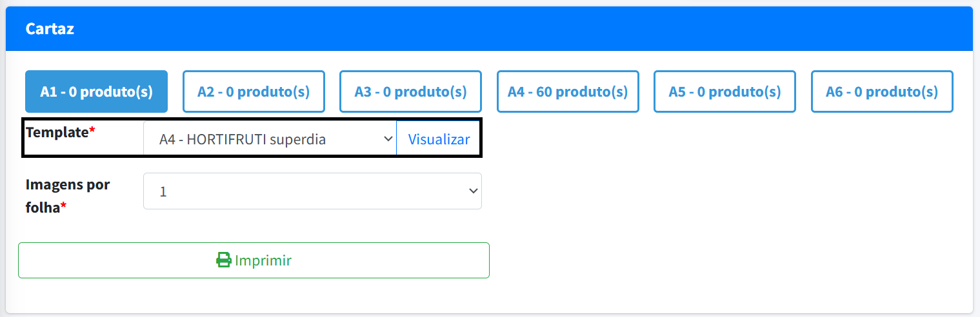Viewport: 980px width, 317px height.
Task: Click the Cartaz panel title
Action: pyautogui.click(x=50, y=29)
